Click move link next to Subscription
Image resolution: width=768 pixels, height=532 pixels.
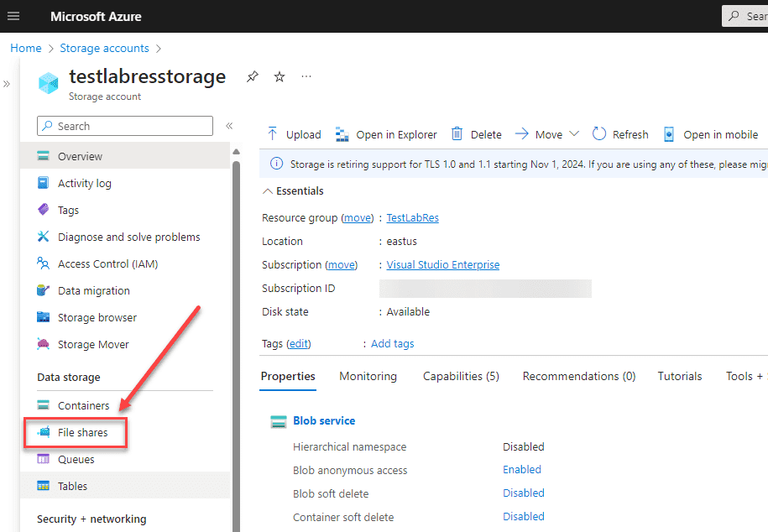[x=342, y=264]
